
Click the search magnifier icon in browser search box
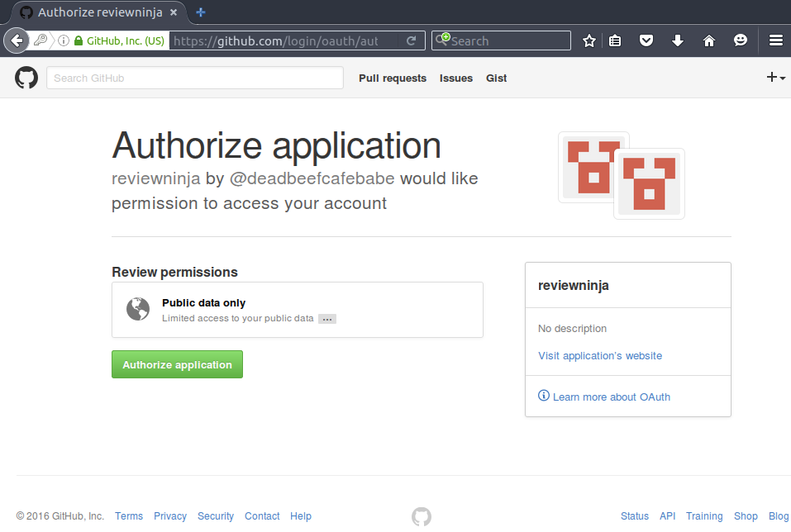coord(442,40)
